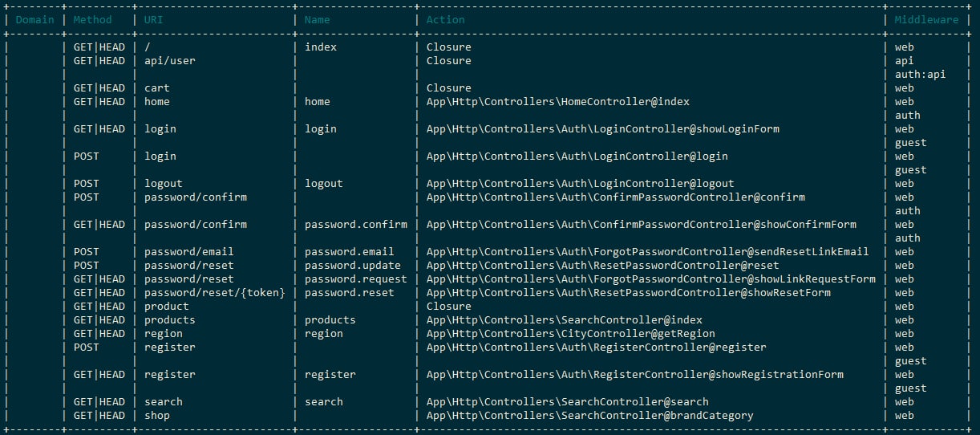Click the HomeController@index action
This screenshot has width=980, height=435.
(557, 102)
